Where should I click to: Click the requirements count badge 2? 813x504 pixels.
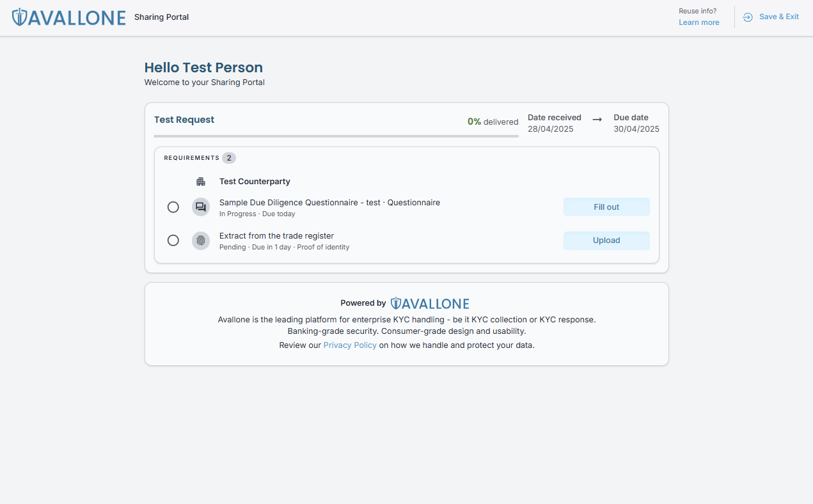click(x=229, y=158)
